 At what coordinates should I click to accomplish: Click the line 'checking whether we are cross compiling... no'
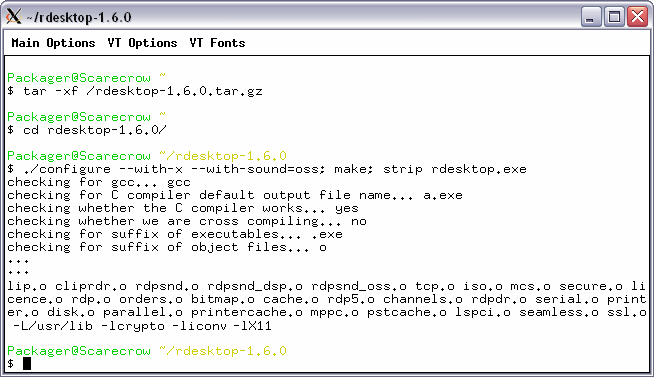coord(187,221)
